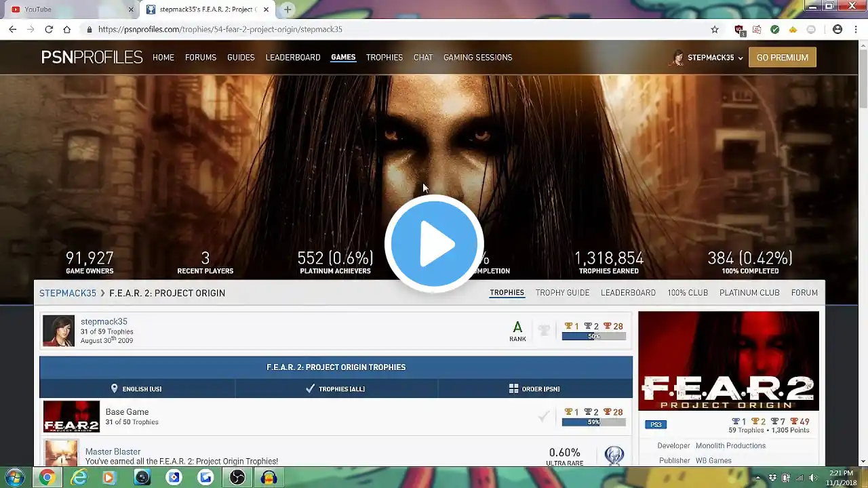Open the ENGLISH (US) language selector
Screen dimensions: 868x488
coord(136,389)
